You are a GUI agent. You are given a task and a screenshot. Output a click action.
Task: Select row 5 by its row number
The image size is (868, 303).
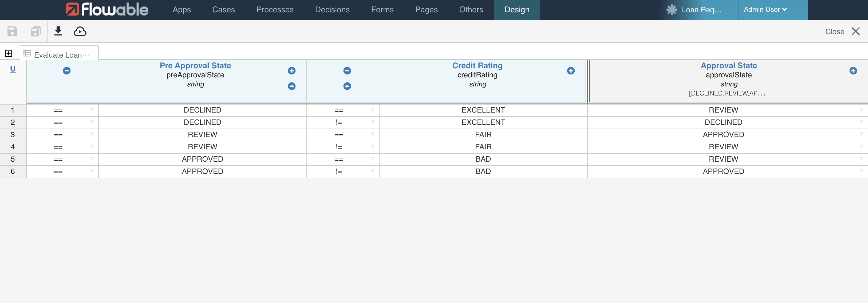[x=13, y=159]
